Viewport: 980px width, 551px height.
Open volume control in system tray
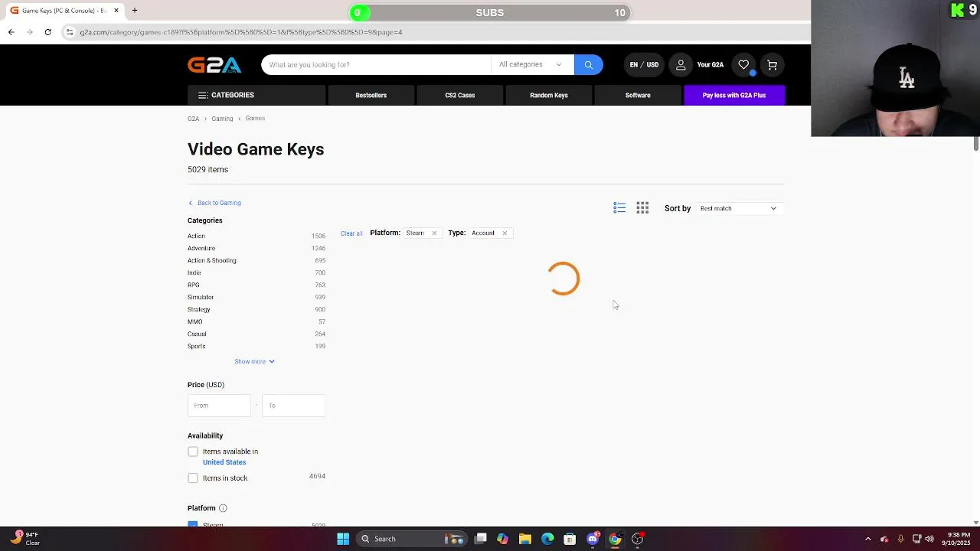pyautogui.click(x=930, y=539)
